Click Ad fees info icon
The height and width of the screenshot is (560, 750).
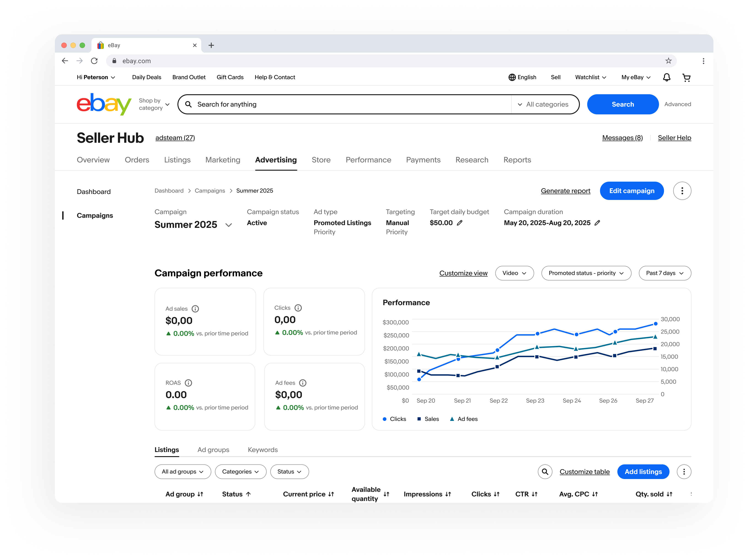coord(303,383)
